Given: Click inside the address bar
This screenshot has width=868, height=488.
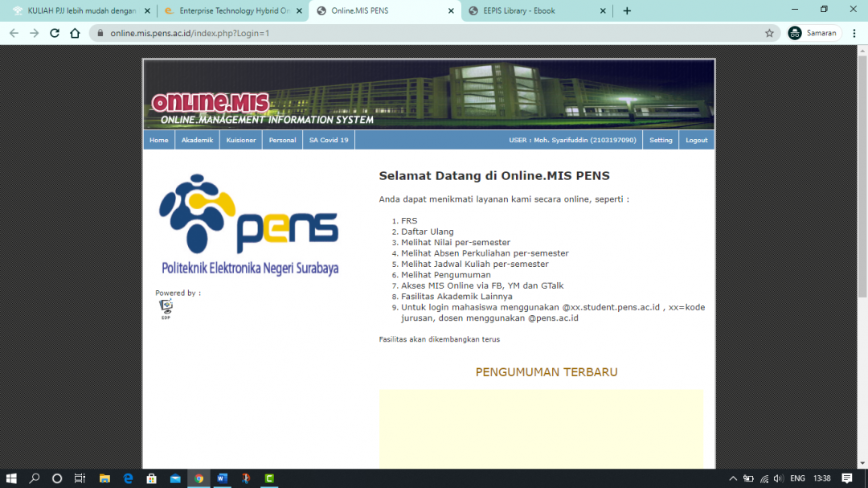Looking at the screenshot, I should [241, 33].
